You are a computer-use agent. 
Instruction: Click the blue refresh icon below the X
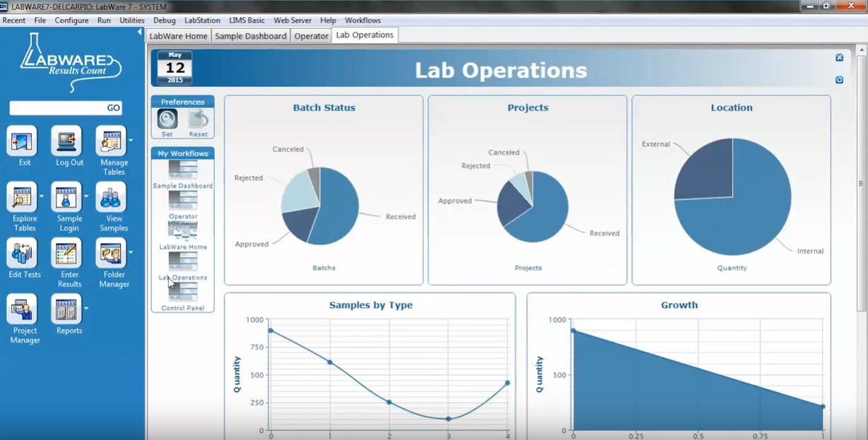point(839,80)
